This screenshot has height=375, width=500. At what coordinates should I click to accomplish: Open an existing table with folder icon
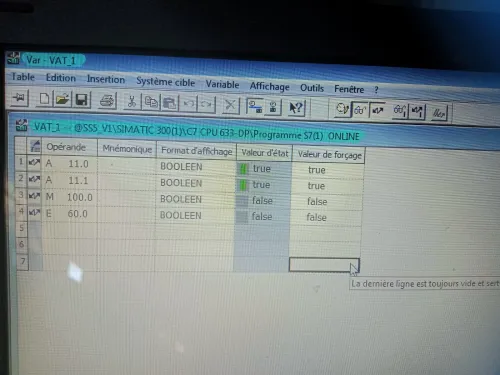pos(63,99)
